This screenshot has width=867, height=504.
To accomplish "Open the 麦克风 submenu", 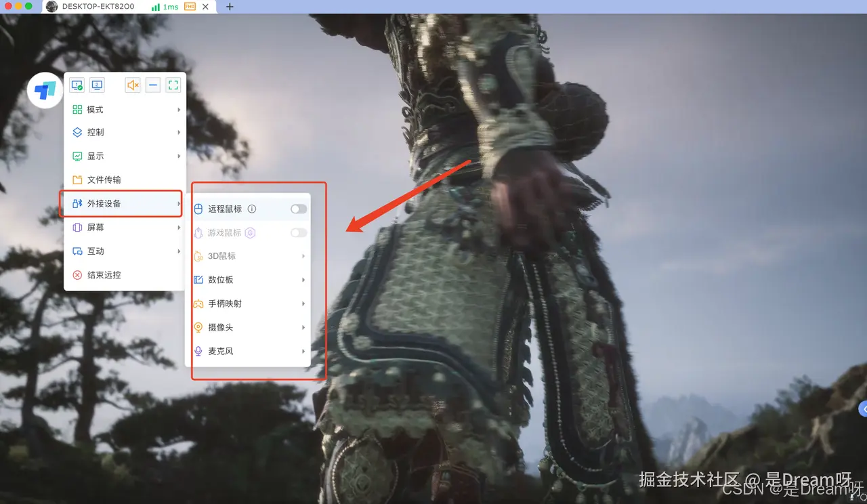I will [x=248, y=352].
